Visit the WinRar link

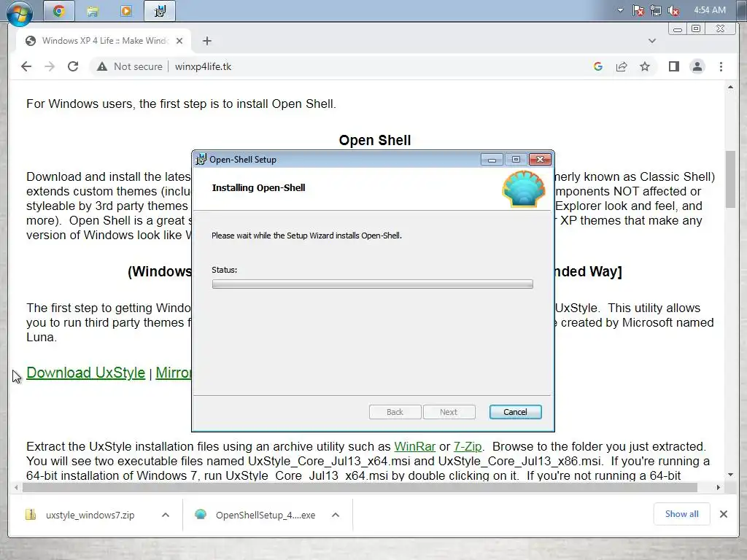click(x=415, y=447)
